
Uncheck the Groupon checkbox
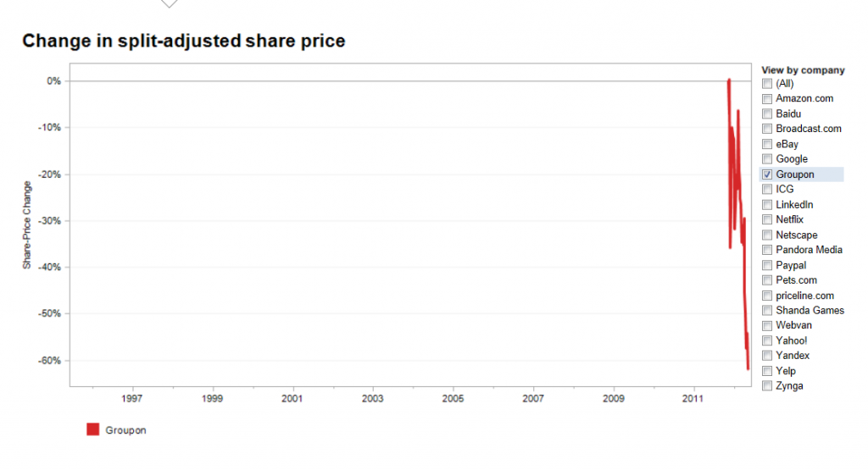[767, 174]
